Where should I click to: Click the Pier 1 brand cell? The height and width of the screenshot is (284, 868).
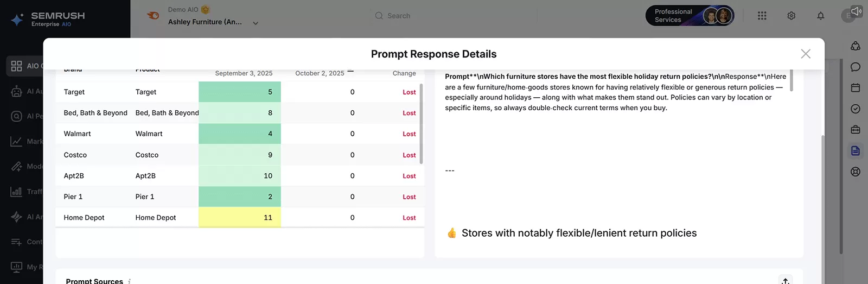coord(73,197)
